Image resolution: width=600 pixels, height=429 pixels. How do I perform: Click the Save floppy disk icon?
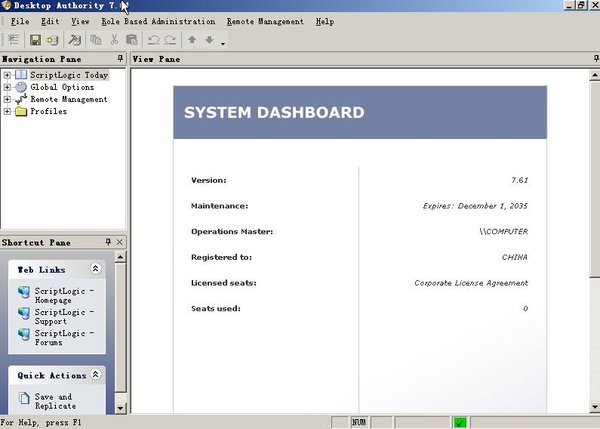click(x=36, y=40)
